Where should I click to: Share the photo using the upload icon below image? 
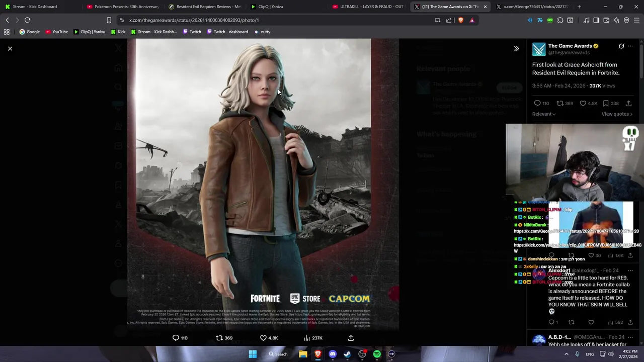coord(351,338)
